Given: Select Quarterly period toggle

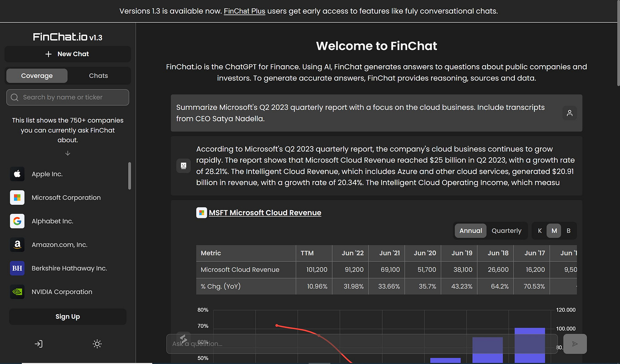Looking at the screenshot, I should (x=506, y=231).
